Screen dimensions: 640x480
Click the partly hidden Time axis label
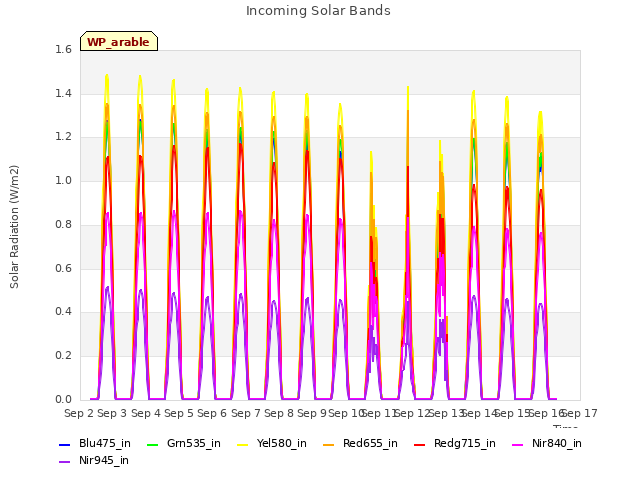[x=565, y=427]
